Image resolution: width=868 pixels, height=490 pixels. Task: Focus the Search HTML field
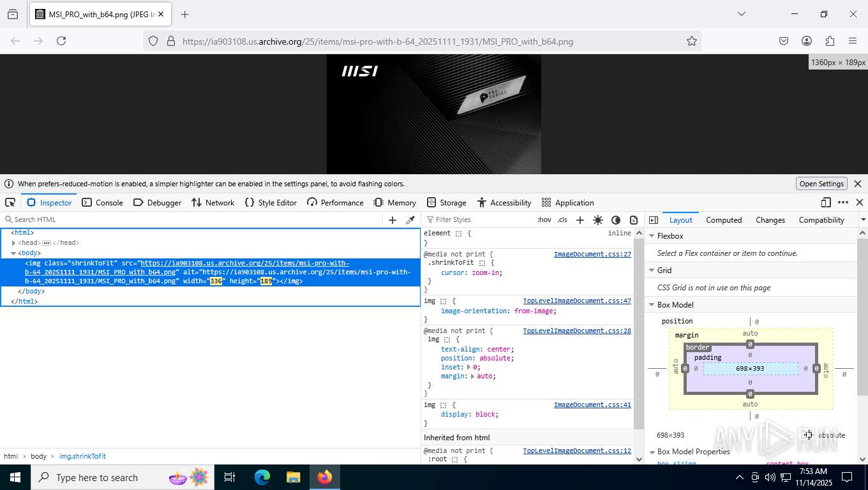(x=191, y=219)
